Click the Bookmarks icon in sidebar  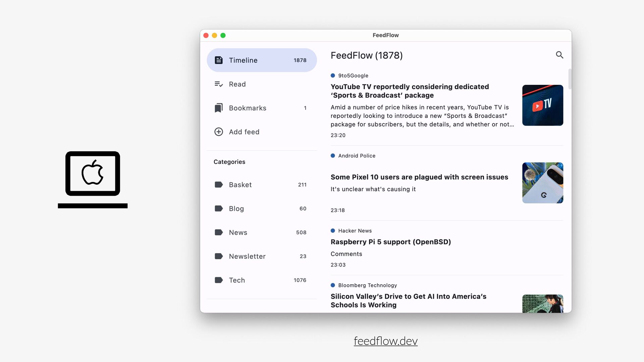[x=219, y=108]
